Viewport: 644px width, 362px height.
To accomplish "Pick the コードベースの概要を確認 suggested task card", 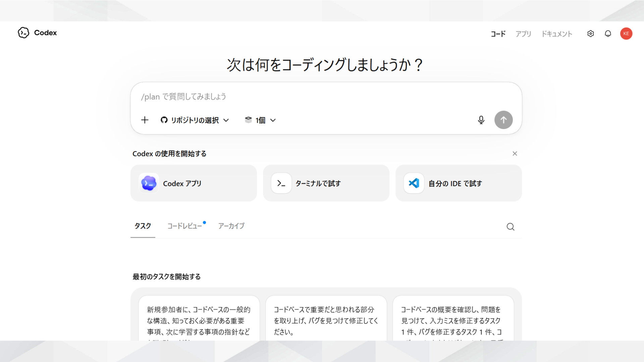I will click(x=453, y=318).
